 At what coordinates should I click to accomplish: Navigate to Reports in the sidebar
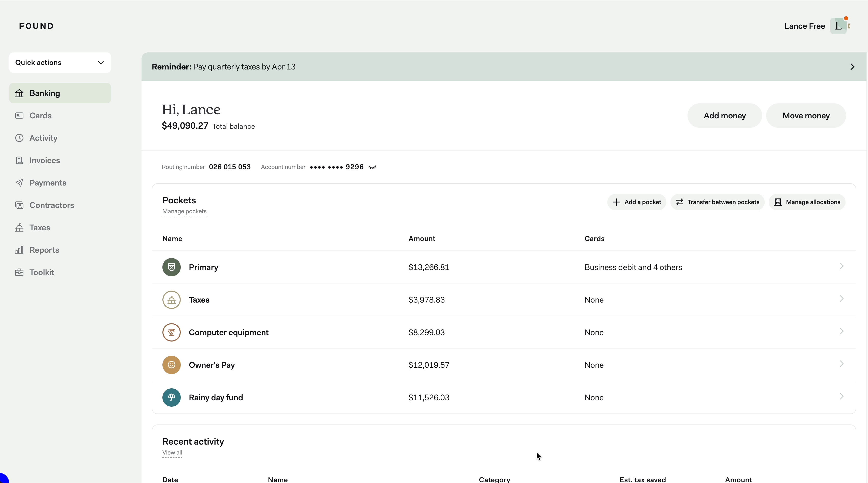[x=44, y=250]
